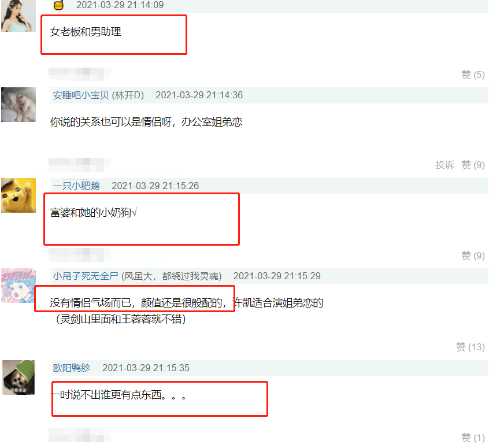Open 小吊子死无全尸 user profile link
This screenshot has height=448, width=493.
tap(86, 276)
